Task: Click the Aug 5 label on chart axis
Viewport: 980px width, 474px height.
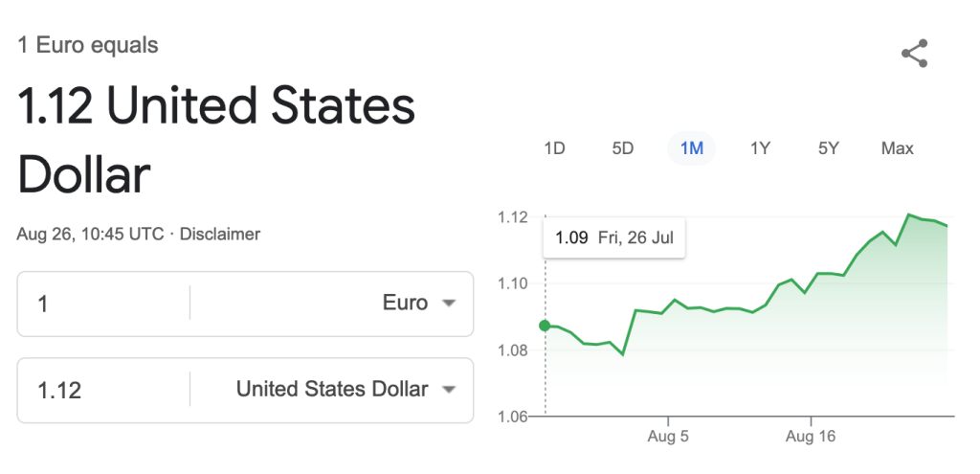Action: coord(669,437)
